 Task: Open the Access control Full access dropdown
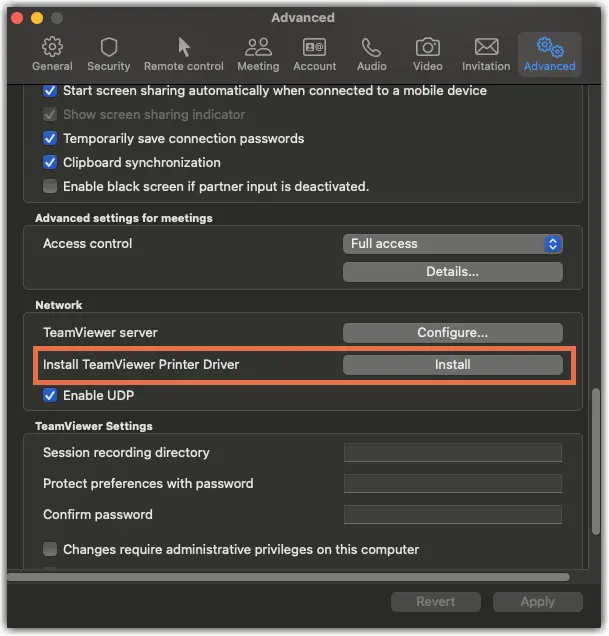(453, 244)
